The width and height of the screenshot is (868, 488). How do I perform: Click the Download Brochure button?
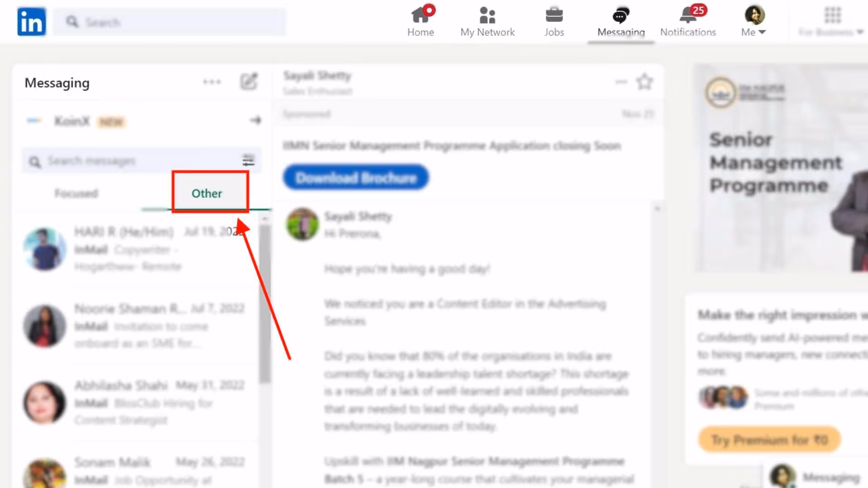coord(355,177)
